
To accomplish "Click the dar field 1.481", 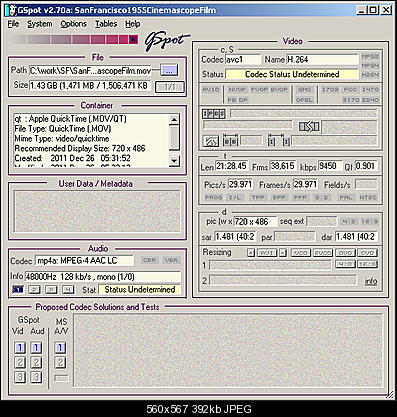I will tap(356, 237).
